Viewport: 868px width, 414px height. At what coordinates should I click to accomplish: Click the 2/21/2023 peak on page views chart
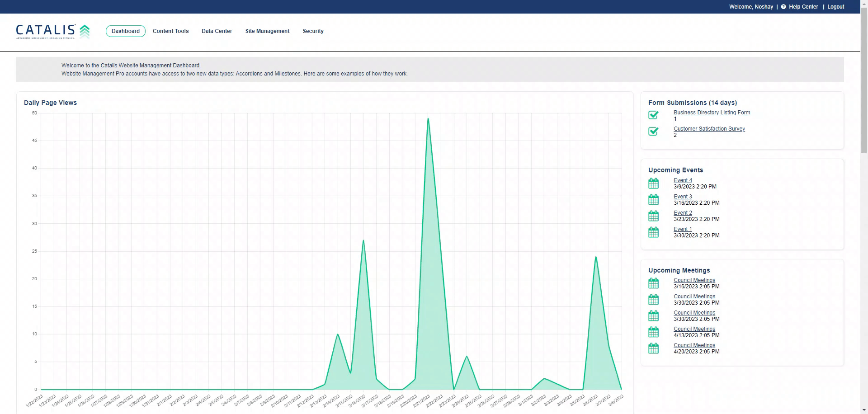pyautogui.click(x=428, y=119)
